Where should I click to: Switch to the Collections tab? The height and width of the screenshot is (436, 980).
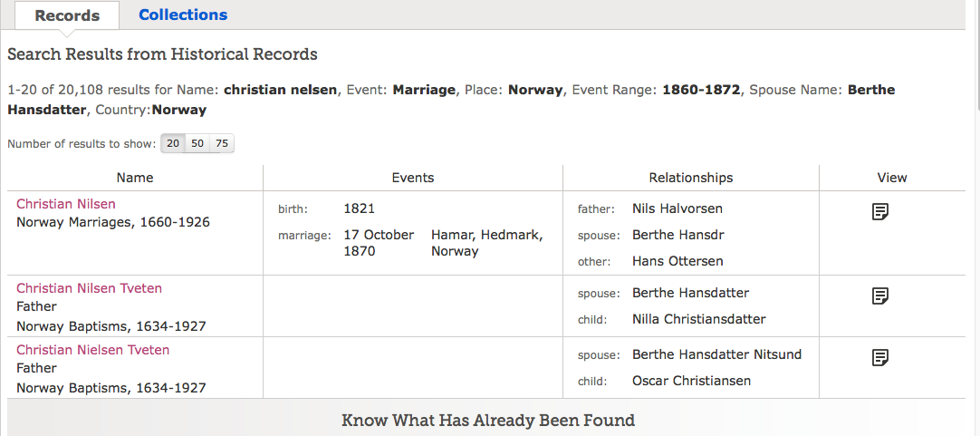tap(183, 15)
